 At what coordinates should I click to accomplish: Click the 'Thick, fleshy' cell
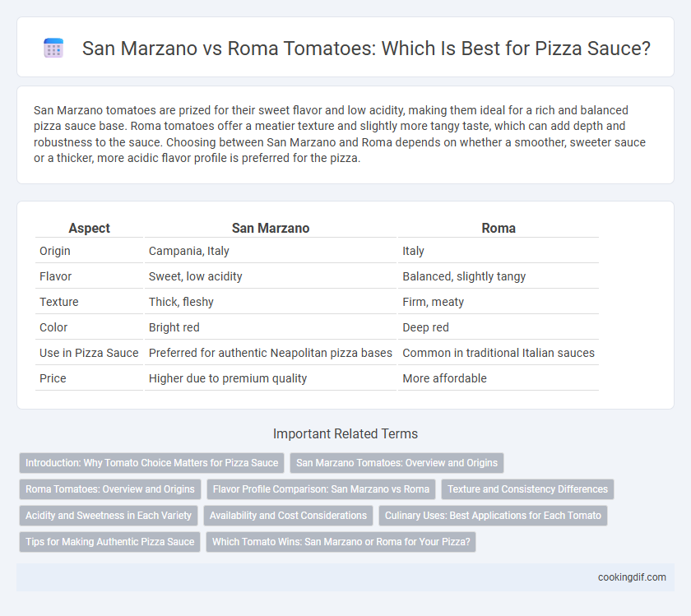(271, 302)
